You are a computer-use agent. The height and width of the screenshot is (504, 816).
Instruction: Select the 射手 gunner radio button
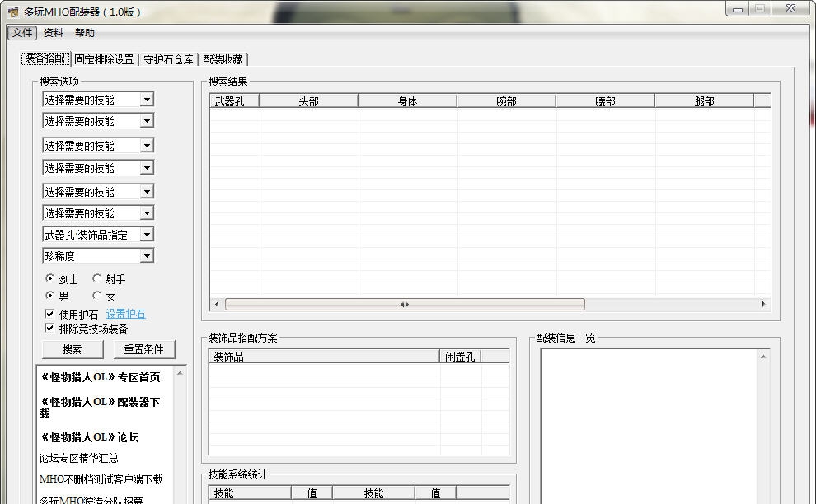(95, 278)
